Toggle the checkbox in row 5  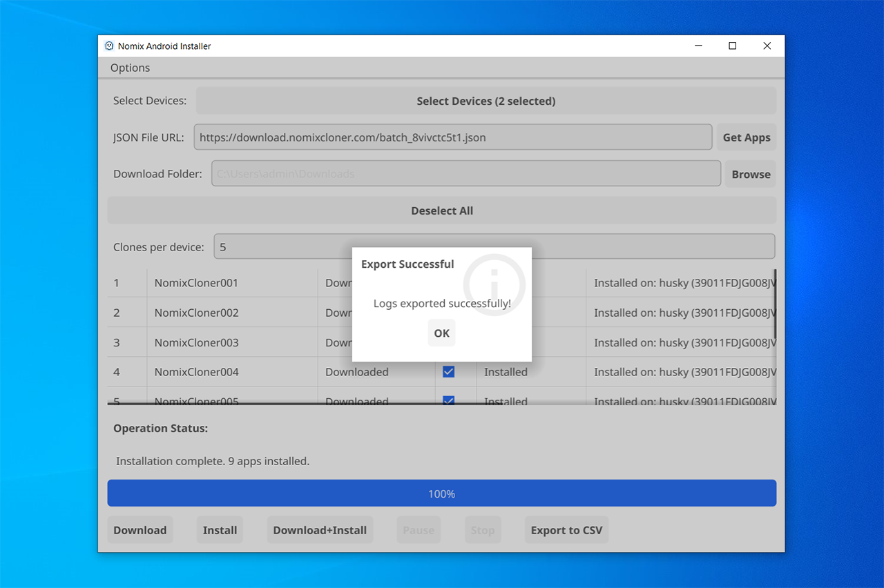click(448, 400)
